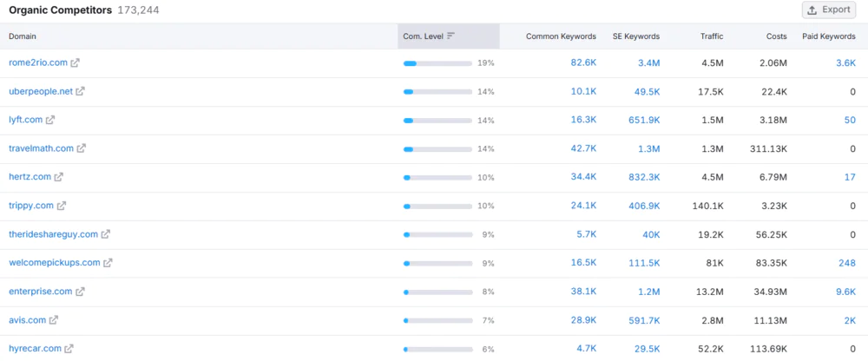Sort by Traffic column header
Image resolution: width=868 pixels, height=361 pixels.
[712, 36]
